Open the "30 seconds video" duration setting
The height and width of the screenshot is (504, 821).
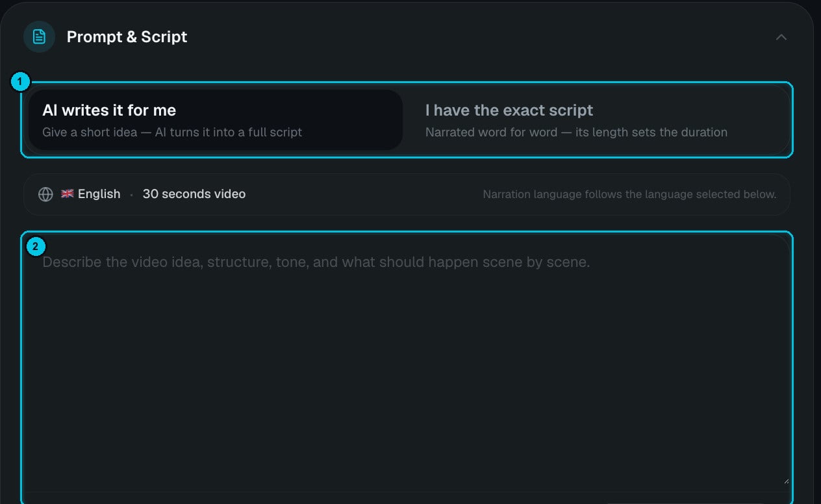(194, 194)
